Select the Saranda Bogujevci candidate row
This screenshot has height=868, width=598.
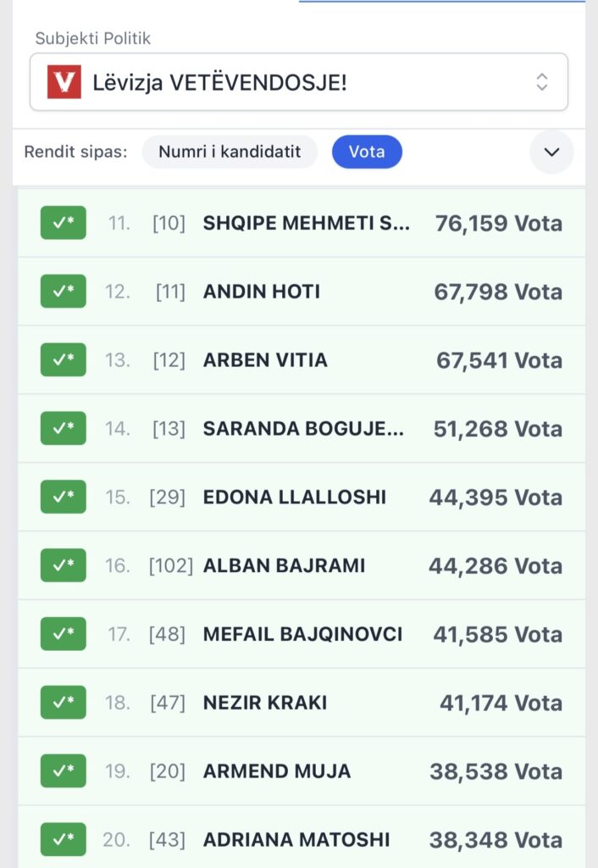coord(303,429)
